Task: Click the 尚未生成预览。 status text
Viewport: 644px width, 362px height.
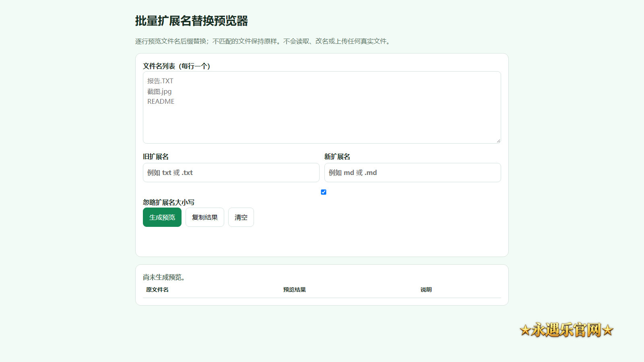Action: [x=164, y=277]
